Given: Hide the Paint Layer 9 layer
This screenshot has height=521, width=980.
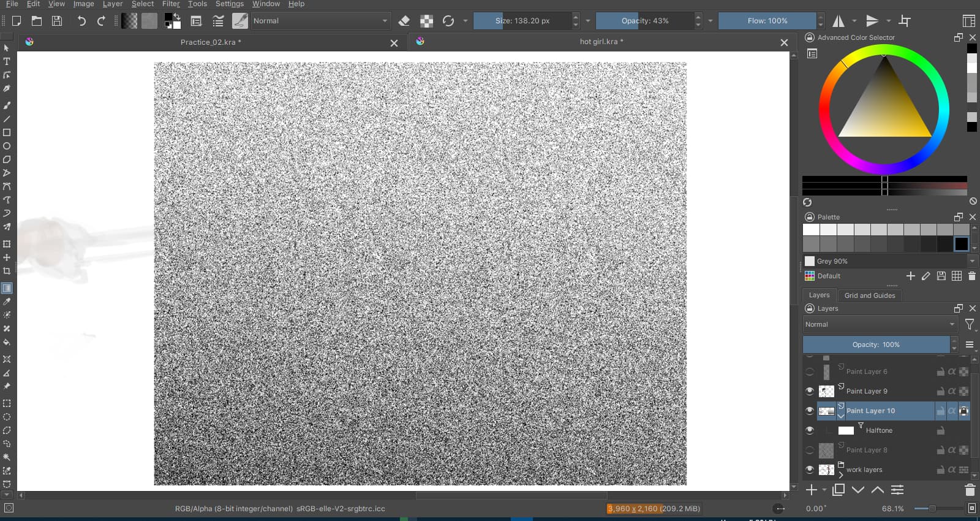Looking at the screenshot, I should click(x=810, y=391).
